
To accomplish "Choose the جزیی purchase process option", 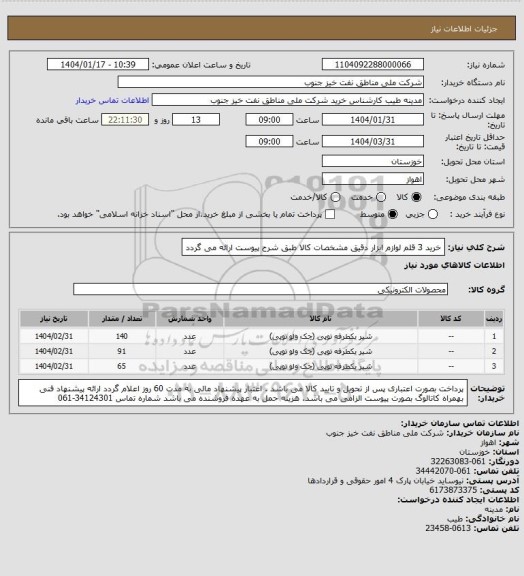I will coord(433,214).
